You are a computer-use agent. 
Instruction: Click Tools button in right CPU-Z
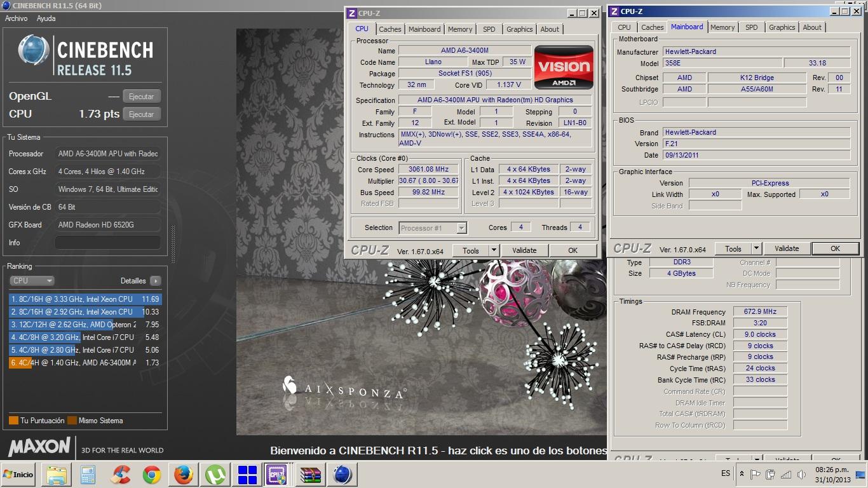pos(733,248)
